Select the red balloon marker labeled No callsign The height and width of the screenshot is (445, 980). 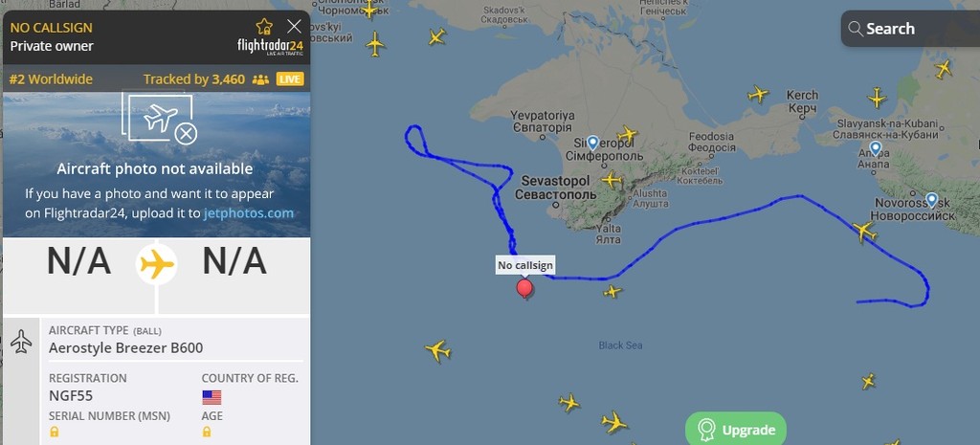click(525, 289)
